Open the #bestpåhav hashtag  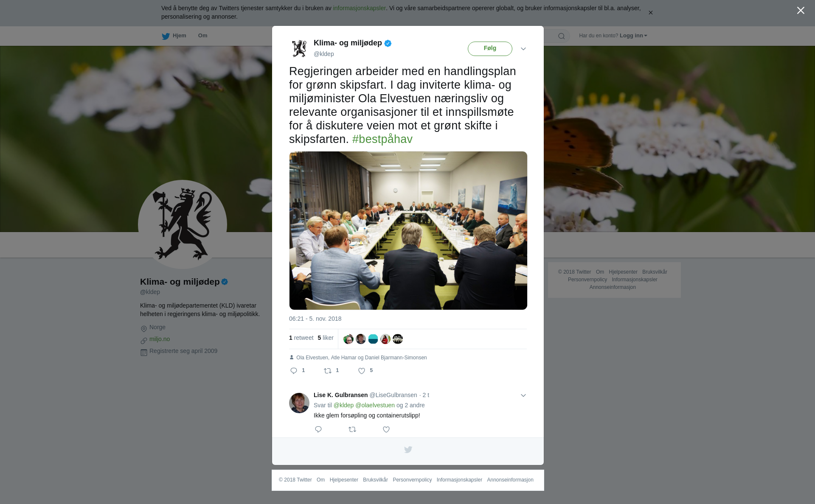(382, 139)
